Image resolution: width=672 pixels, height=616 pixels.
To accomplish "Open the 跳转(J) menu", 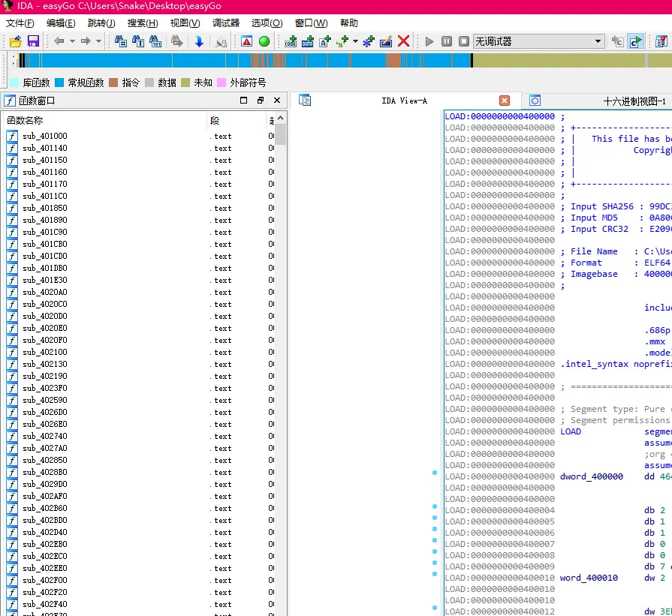I will click(101, 23).
